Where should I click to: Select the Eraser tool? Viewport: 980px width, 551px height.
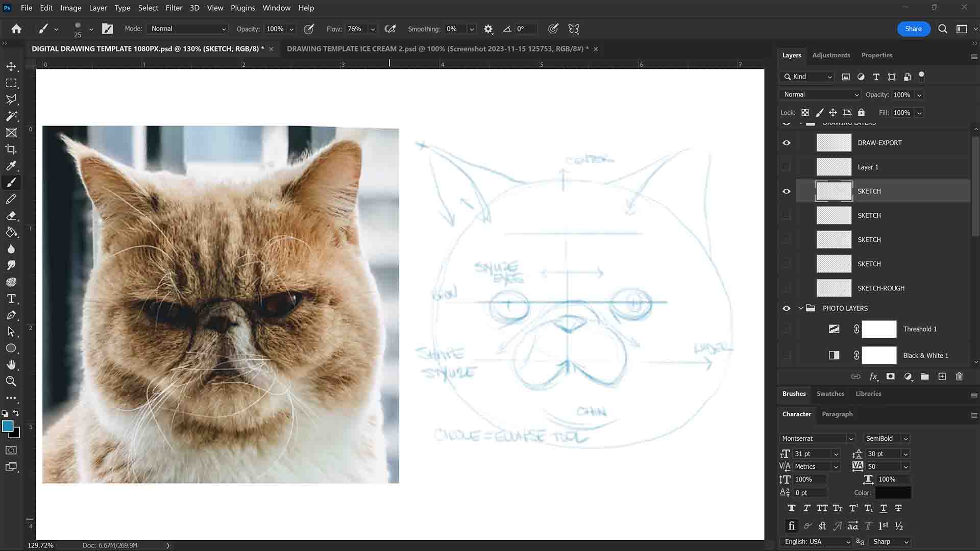11,216
